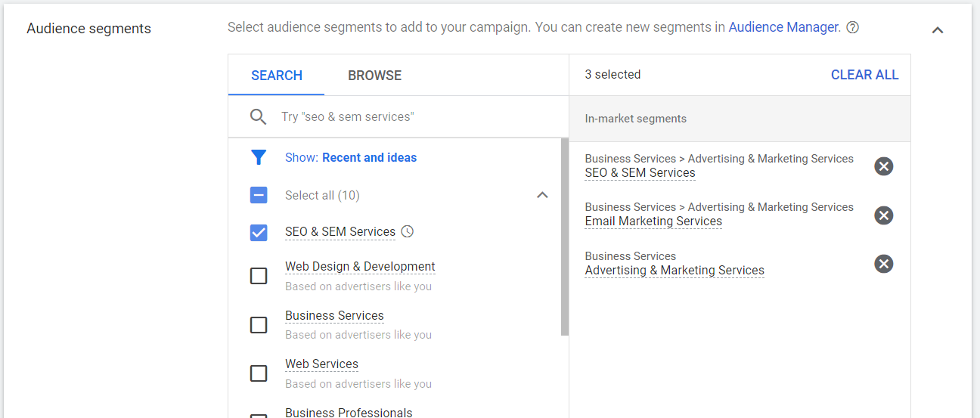Click clock icon beside SEO & SEM Services

408,232
